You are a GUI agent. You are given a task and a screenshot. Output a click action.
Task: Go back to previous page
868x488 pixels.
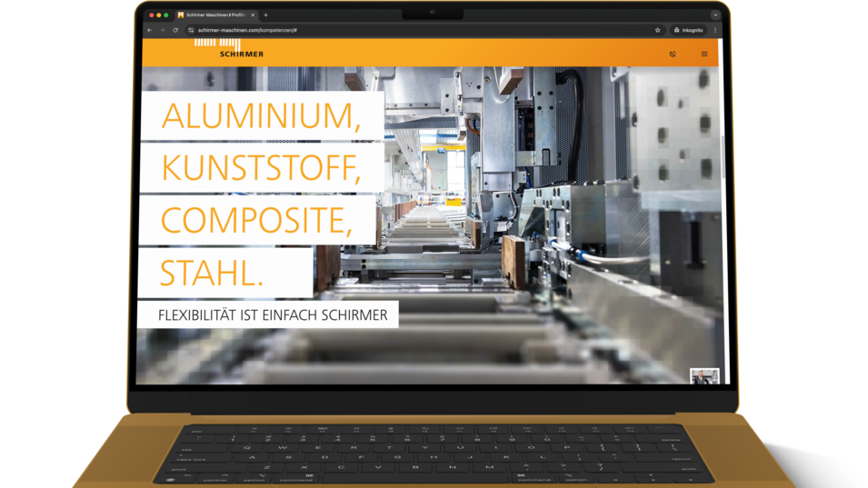[x=150, y=30]
